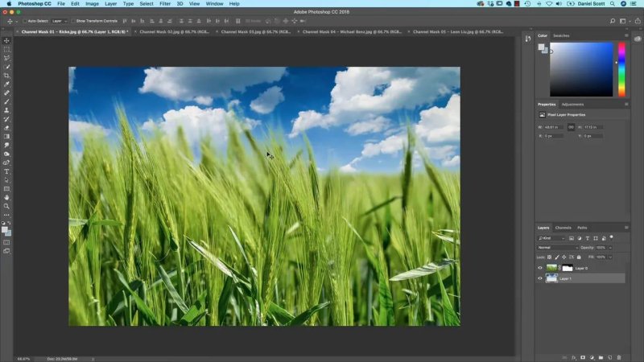This screenshot has height=362, width=644.
Task: Select the Smudge tool
Action: pyautogui.click(x=6, y=146)
